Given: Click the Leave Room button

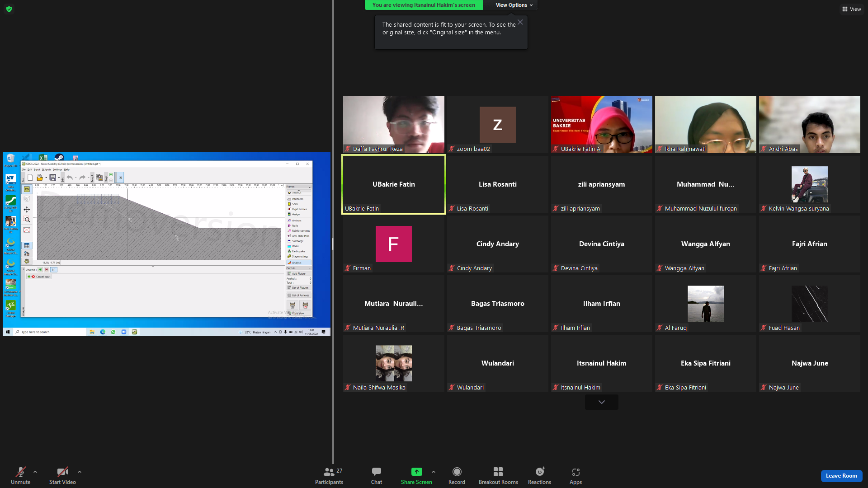Looking at the screenshot, I should (841, 476).
